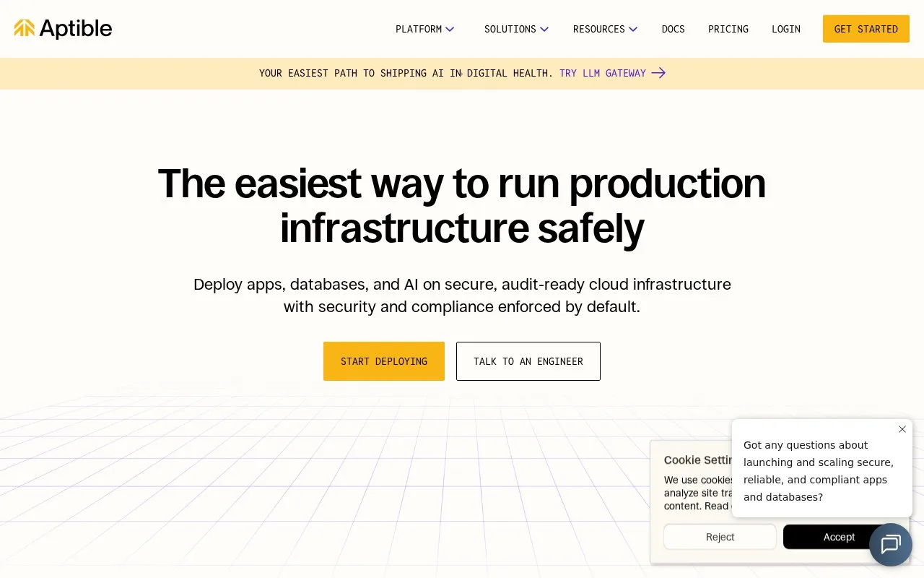Expand the Resources menu chevron
This screenshot has height=578, width=924.
point(633,30)
